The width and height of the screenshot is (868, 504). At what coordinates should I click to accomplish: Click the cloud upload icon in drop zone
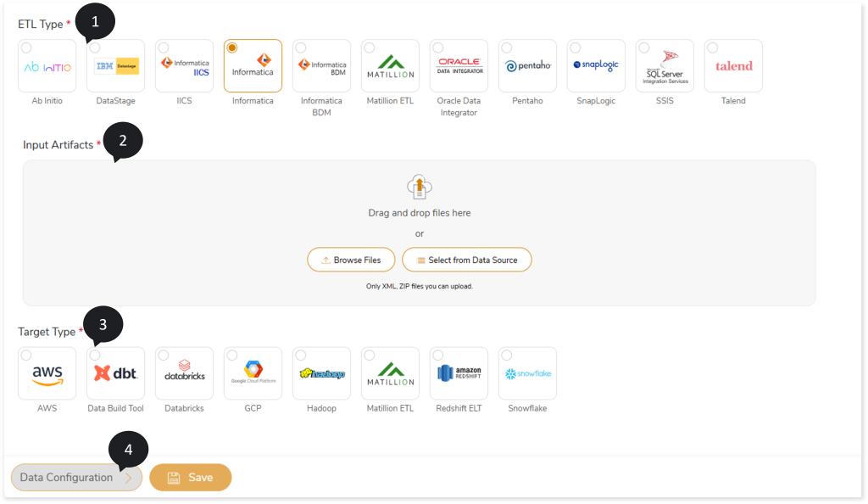click(x=419, y=187)
